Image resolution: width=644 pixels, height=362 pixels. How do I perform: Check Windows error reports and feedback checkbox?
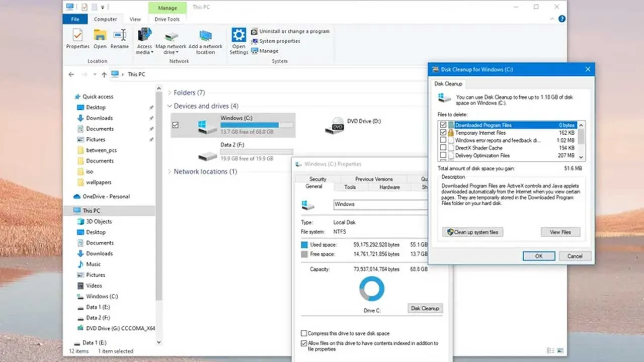point(443,140)
